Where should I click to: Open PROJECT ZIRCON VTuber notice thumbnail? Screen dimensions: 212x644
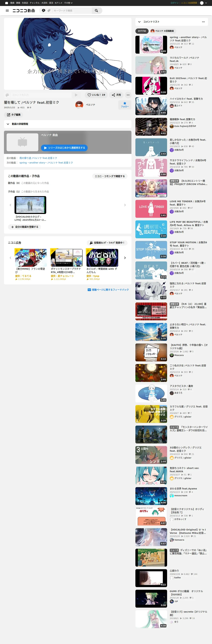click(x=151, y=188)
